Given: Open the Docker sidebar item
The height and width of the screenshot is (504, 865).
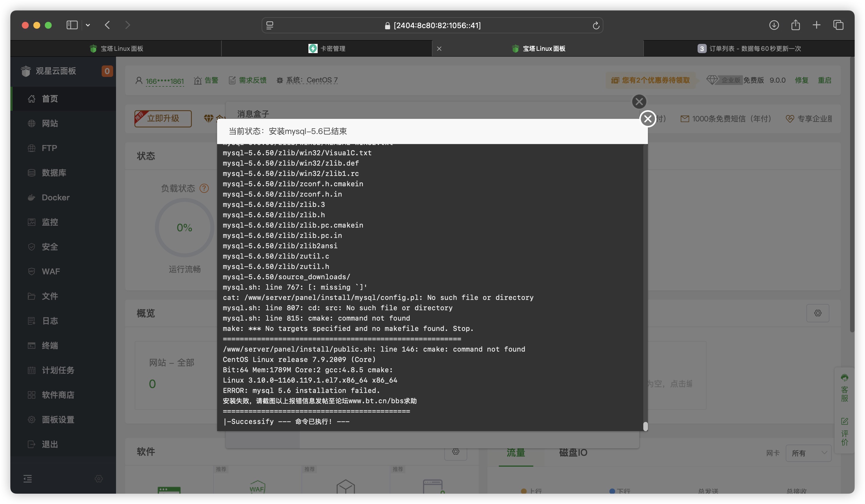Looking at the screenshot, I should [63, 197].
